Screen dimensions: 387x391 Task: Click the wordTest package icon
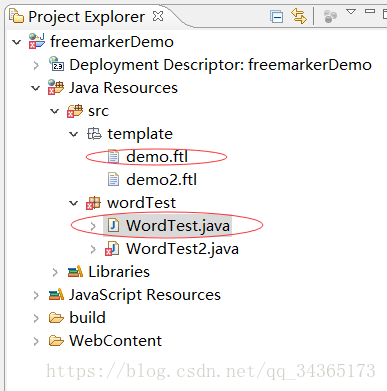93,203
